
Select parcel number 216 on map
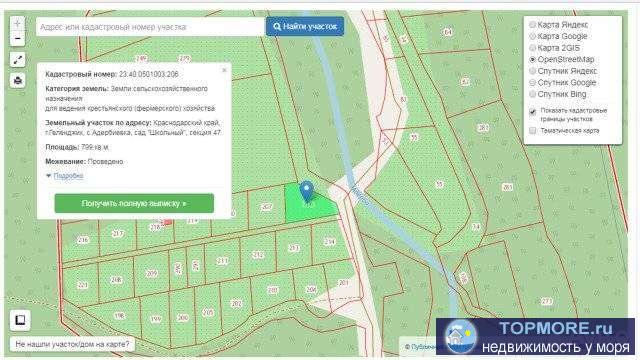pos(83,240)
